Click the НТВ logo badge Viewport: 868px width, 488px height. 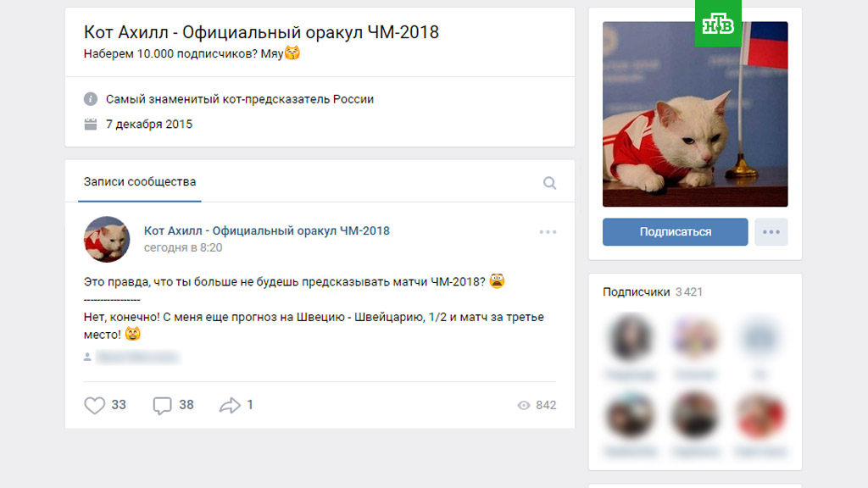tap(718, 23)
